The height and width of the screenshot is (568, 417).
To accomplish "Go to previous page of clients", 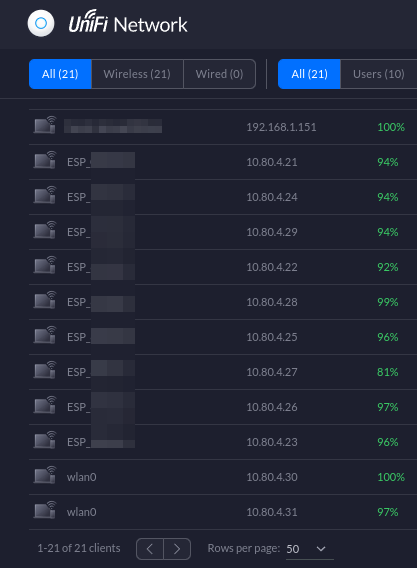I will pos(150,549).
